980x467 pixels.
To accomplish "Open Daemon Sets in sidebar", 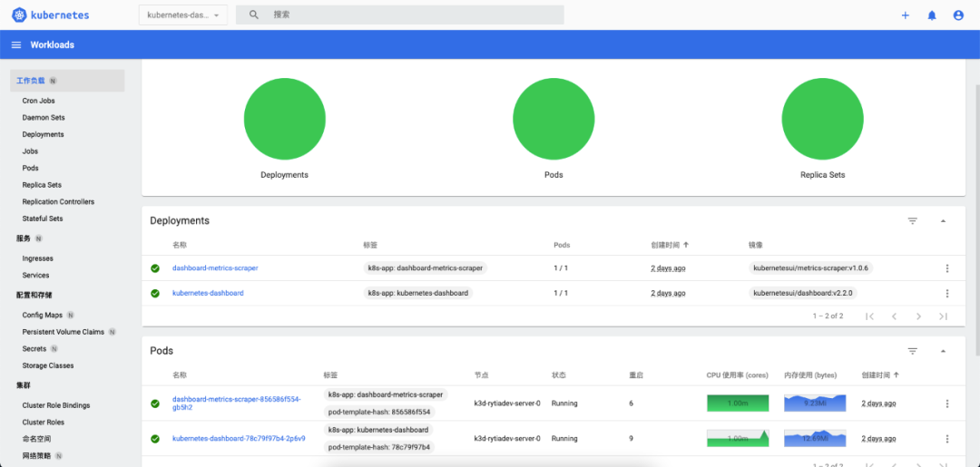I will click(44, 117).
